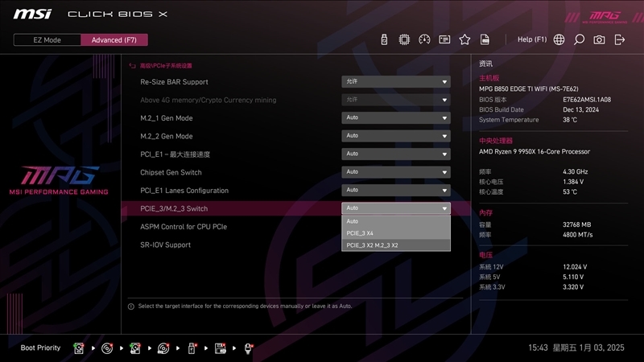
Task: Open M.2_1 Gen Mode dropdown
Action: (396, 117)
